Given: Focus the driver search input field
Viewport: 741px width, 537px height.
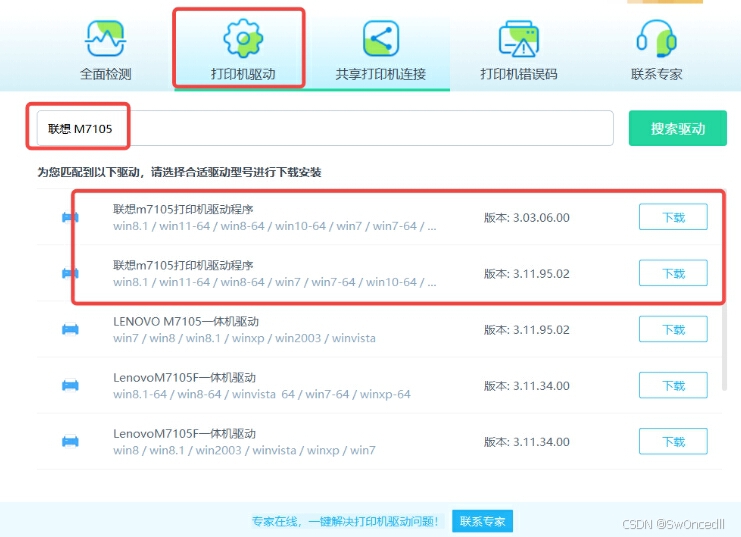Looking at the screenshot, I should (x=325, y=128).
